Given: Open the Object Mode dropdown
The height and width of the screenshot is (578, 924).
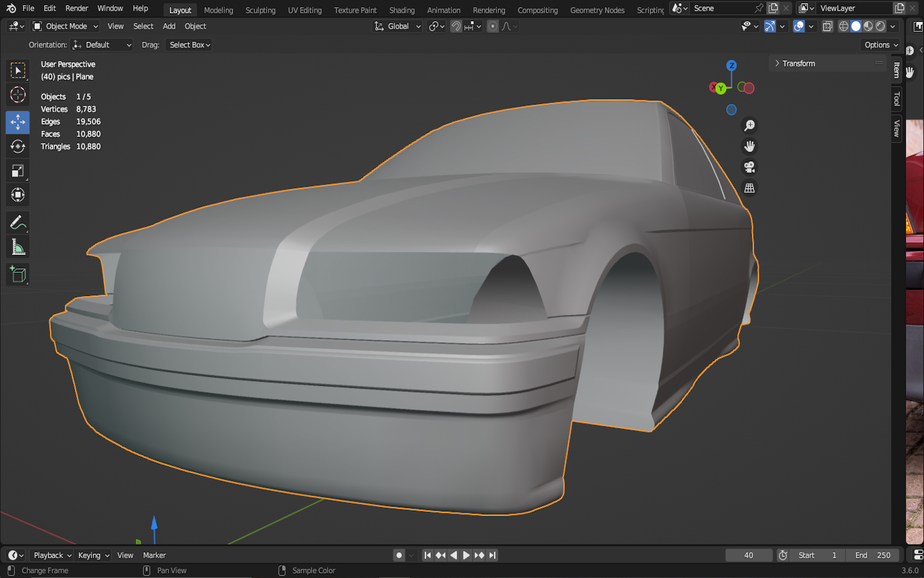Looking at the screenshot, I should coord(65,26).
